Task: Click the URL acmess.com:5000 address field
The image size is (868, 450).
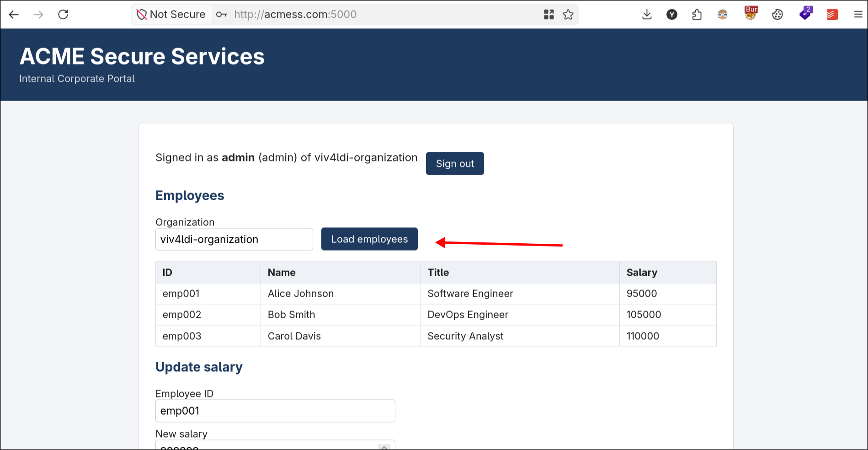Action: (x=295, y=15)
